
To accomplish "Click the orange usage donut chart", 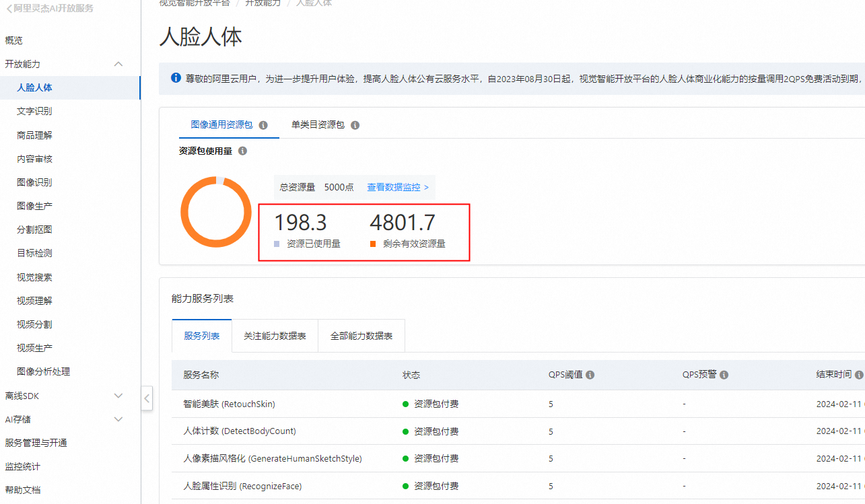I will point(216,212).
